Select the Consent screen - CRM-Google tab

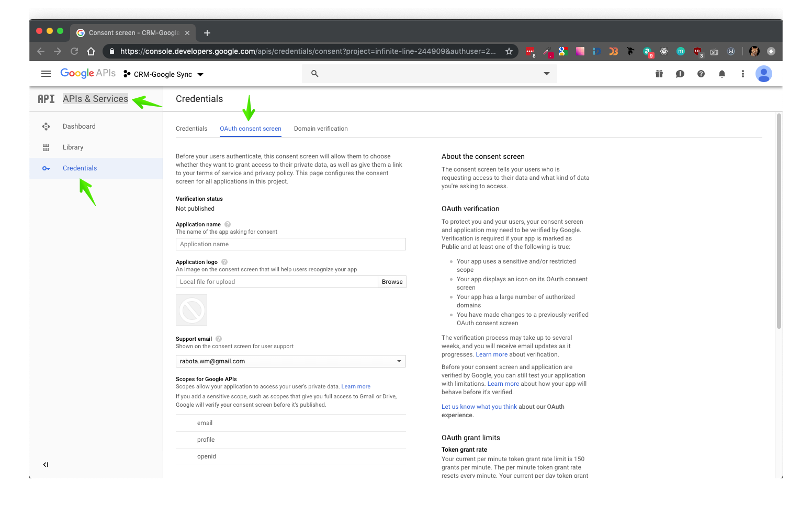133,32
